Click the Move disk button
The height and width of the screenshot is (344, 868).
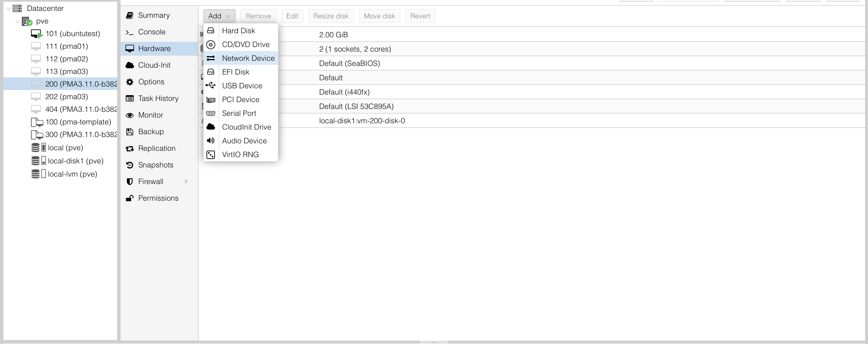[379, 16]
